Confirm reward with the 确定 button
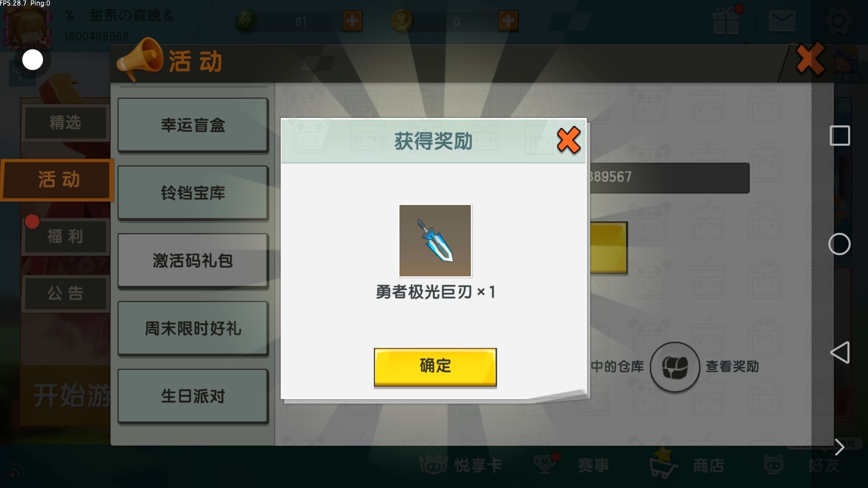 coord(435,366)
